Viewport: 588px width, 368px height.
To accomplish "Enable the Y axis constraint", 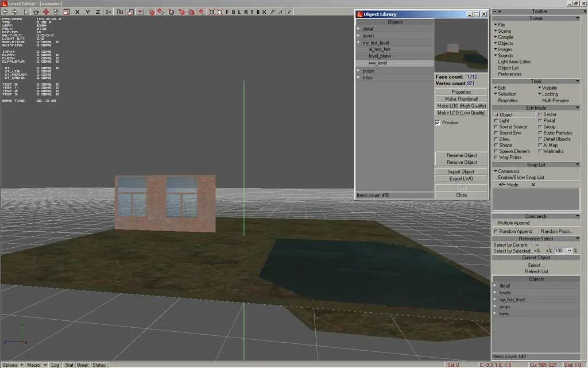I will pos(87,11).
